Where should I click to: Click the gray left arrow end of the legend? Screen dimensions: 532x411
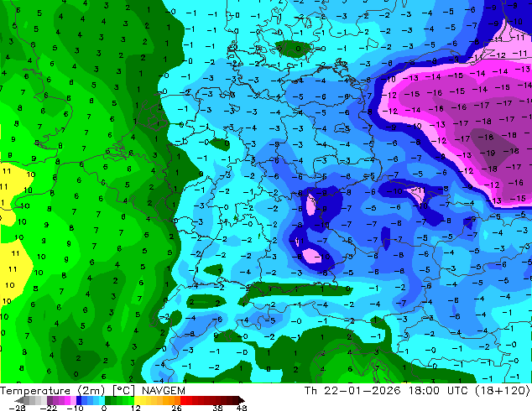pos(19,400)
